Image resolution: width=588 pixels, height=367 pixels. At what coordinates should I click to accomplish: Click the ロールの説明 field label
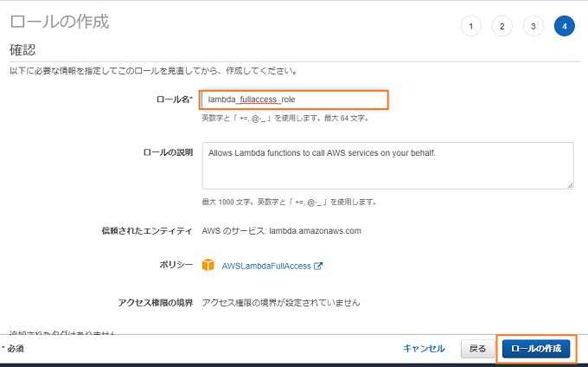pos(168,152)
